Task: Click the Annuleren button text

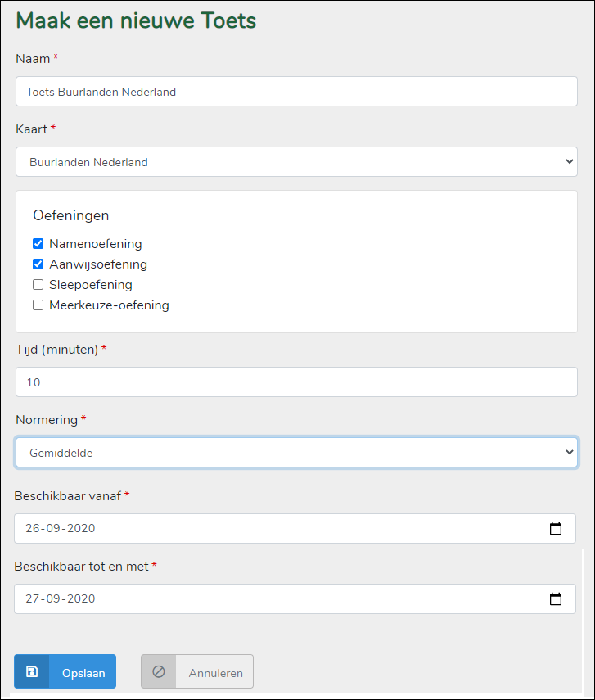Action: [215, 673]
